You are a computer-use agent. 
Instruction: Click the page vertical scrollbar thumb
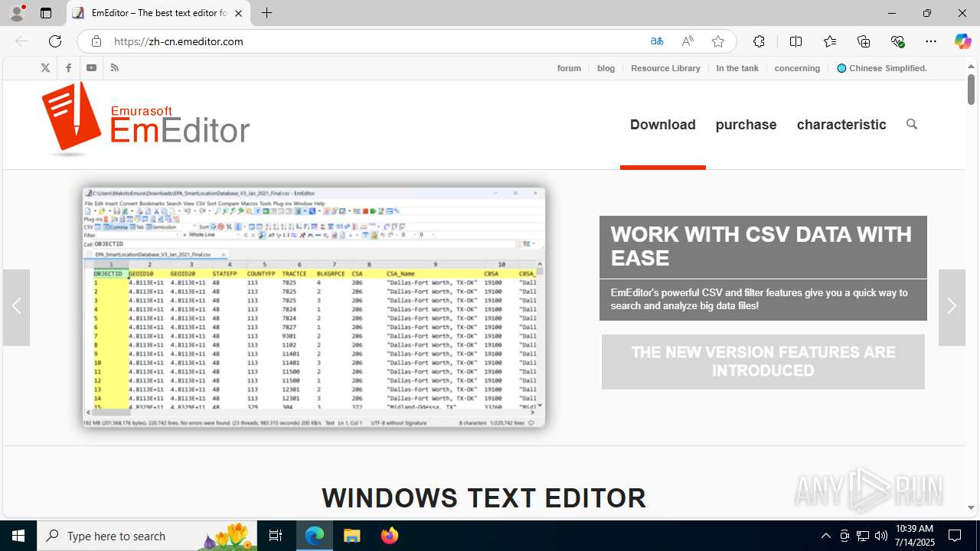point(971,90)
